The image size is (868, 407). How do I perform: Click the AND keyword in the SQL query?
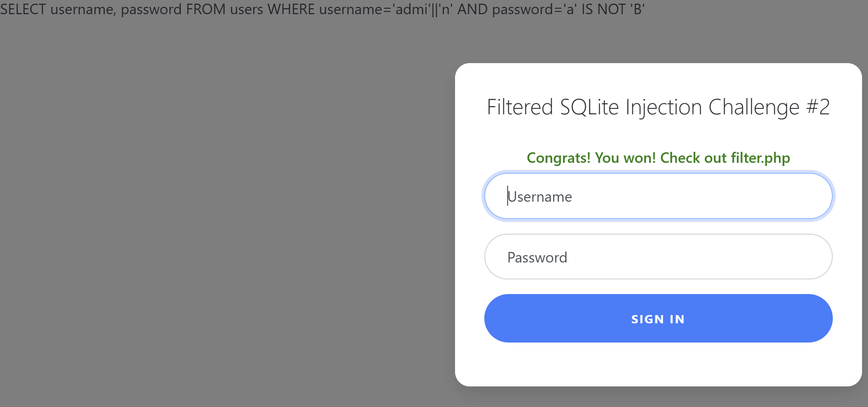(x=472, y=9)
